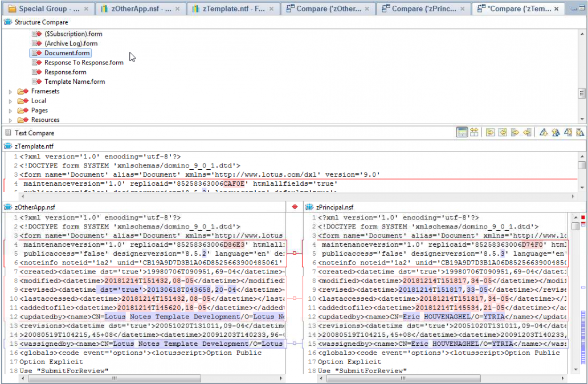Click the zPrincipal.nsf pane header icon
This screenshot has width=588, height=384.
click(309, 207)
